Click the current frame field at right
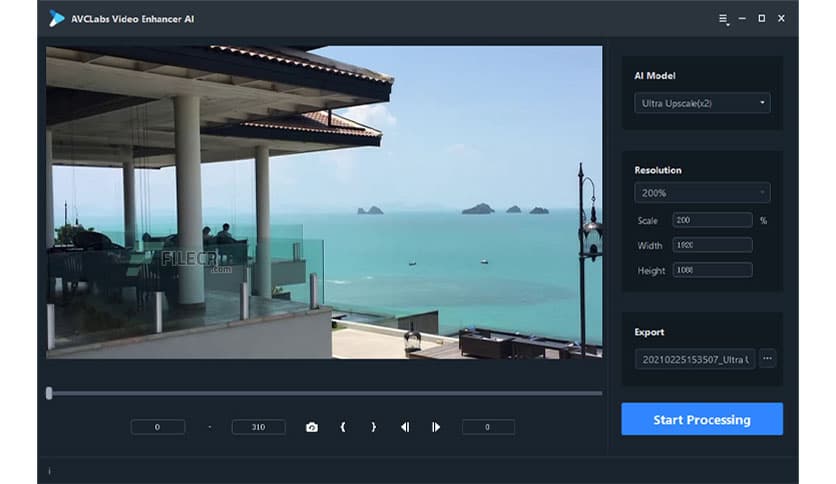The image size is (836, 484). coord(488,427)
